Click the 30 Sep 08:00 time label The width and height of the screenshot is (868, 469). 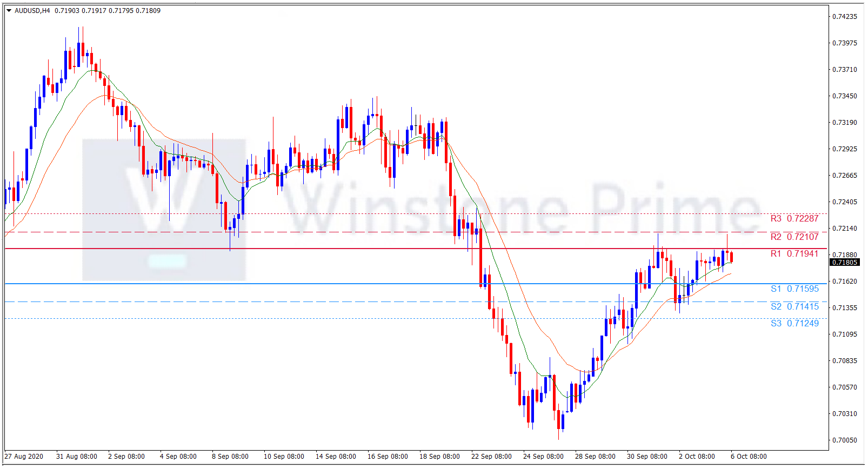(x=647, y=457)
